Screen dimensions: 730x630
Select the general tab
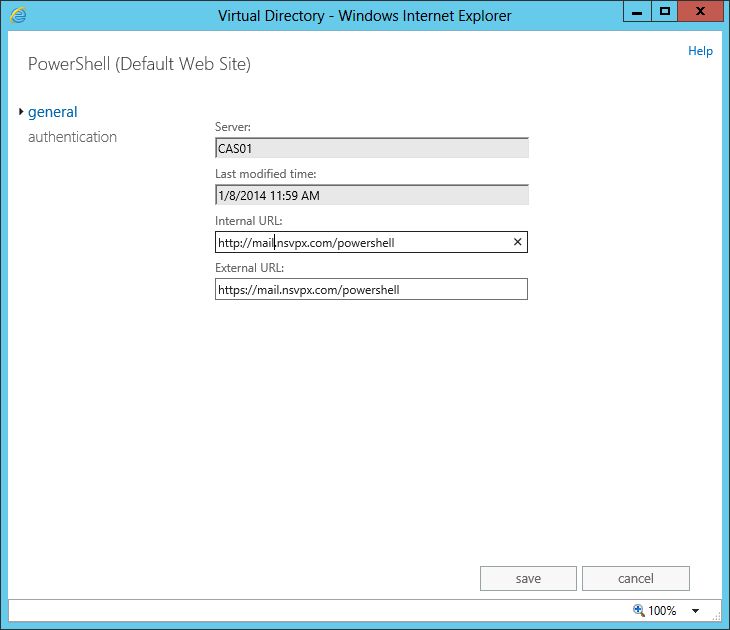[53, 112]
